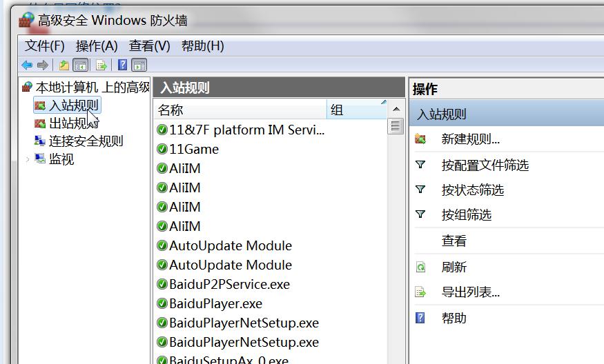604x364 pixels.
Task: Click 按配置文件筛选 action
Action: click(x=485, y=165)
